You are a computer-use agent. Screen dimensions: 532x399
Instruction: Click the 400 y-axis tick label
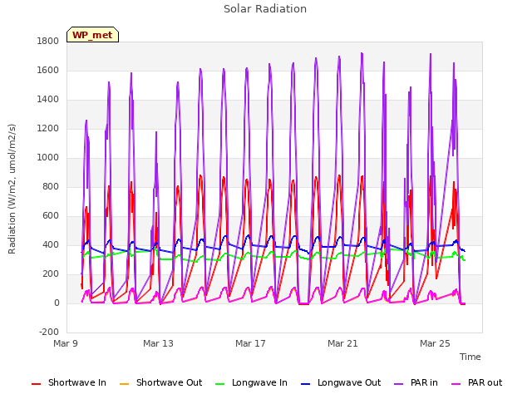tap(51, 245)
